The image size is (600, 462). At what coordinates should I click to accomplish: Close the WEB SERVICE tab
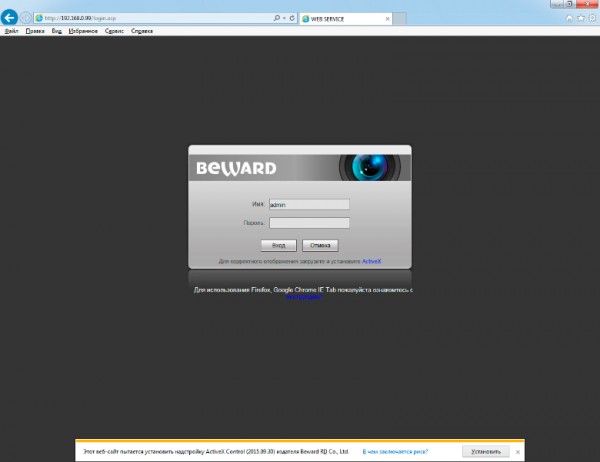[387, 19]
